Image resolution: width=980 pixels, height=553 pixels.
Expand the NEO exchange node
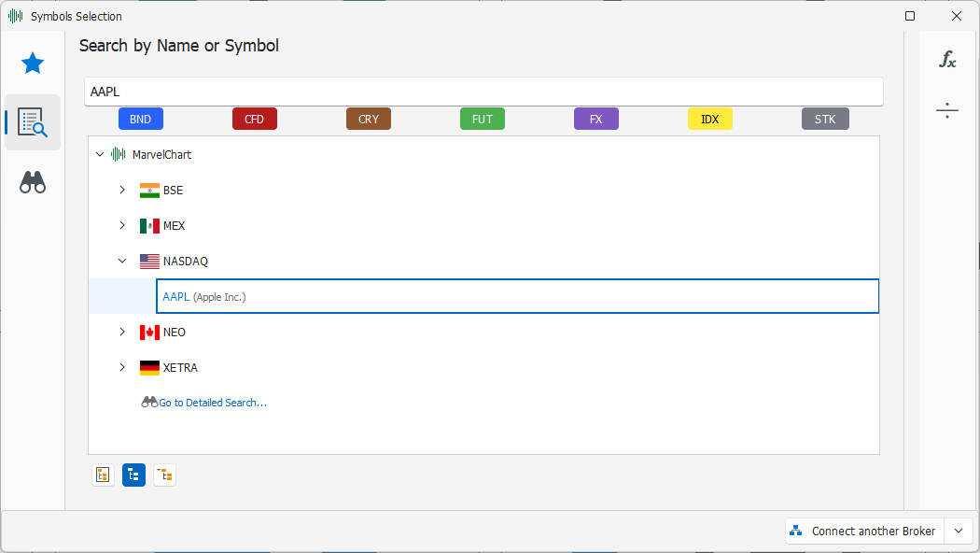pos(122,332)
